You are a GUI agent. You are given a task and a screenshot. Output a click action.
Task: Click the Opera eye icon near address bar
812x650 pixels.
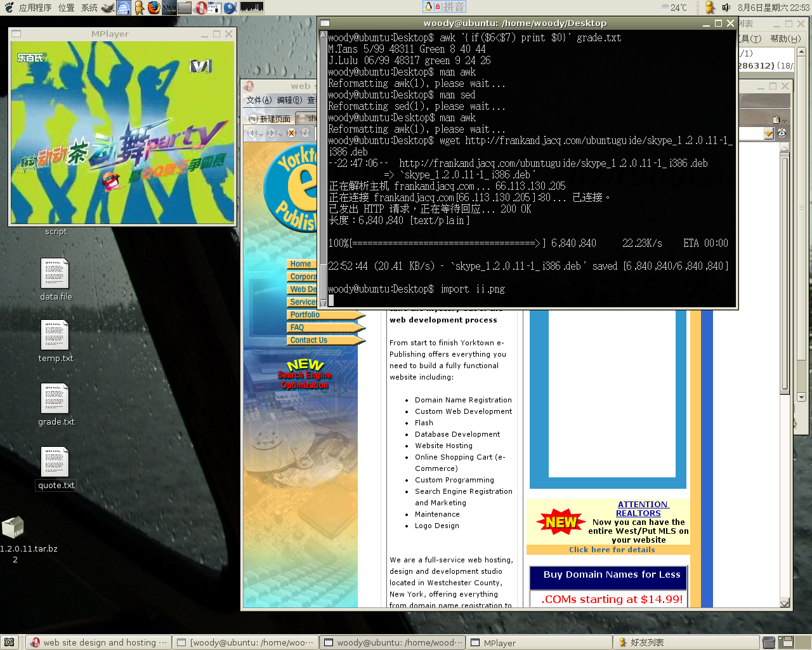coord(782,133)
